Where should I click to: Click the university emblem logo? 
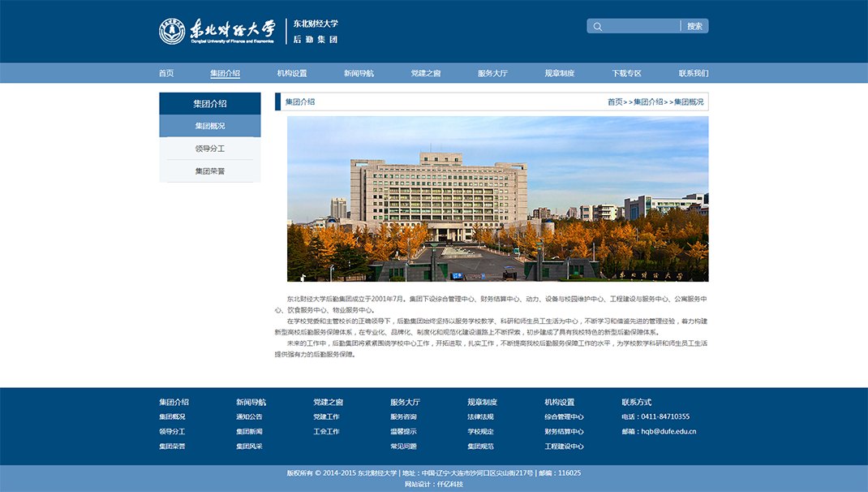point(172,31)
